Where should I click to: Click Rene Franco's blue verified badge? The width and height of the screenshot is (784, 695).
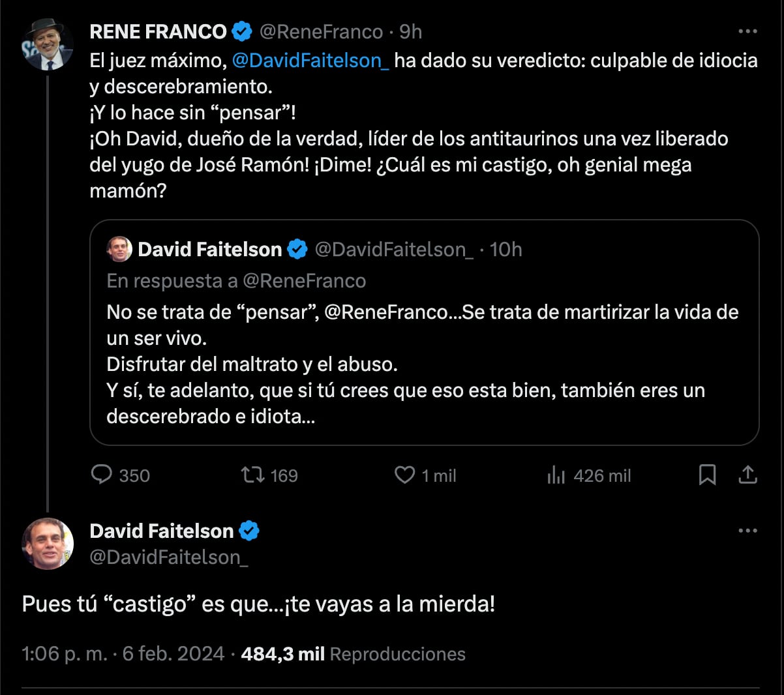(x=242, y=31)
